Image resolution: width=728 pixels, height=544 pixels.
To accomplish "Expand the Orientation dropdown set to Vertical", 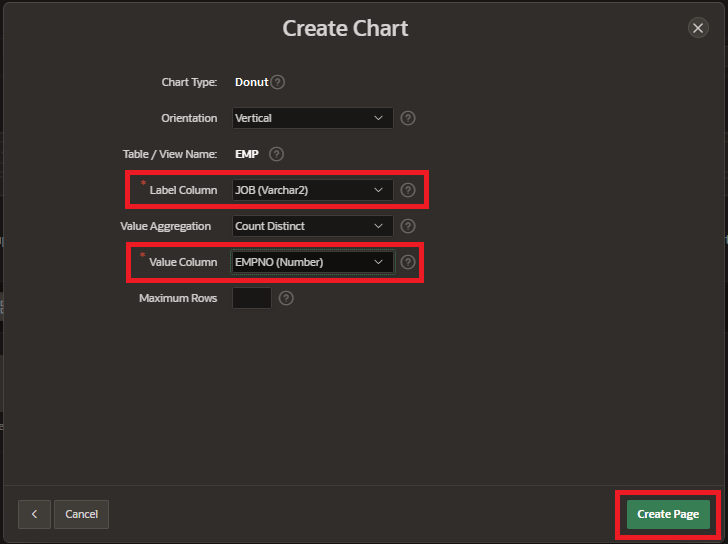I will click(x=312, y=118).
